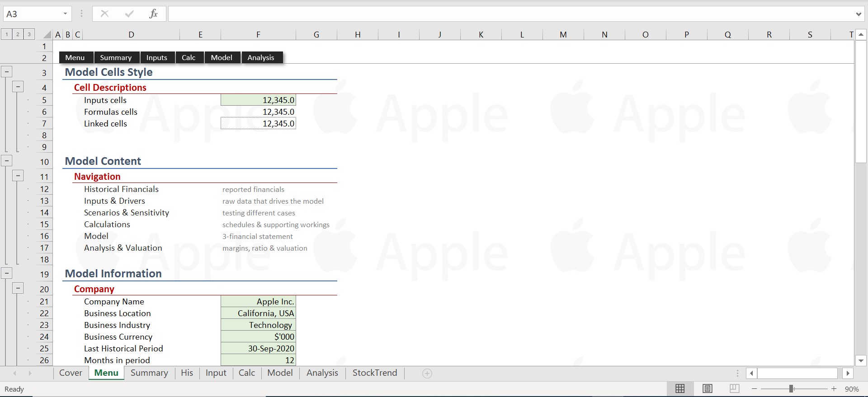The width and height of the screenshot is (868, 397).
Task: Open the Summary sheet tab
Action: pyautogui.click(x=149, y=373)
